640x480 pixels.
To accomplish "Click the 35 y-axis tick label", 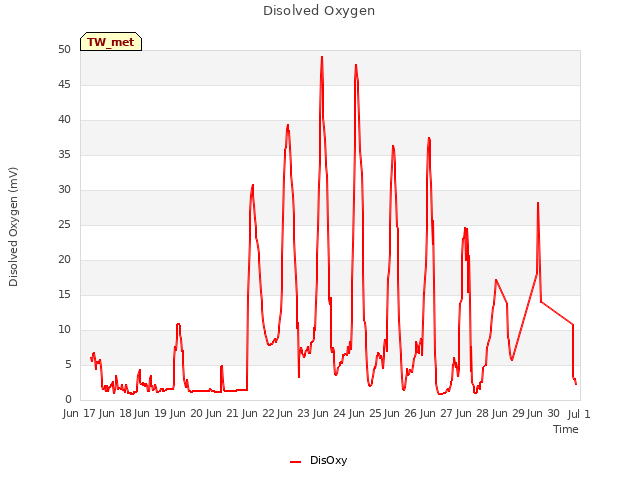I will click(x=64, y=154).
